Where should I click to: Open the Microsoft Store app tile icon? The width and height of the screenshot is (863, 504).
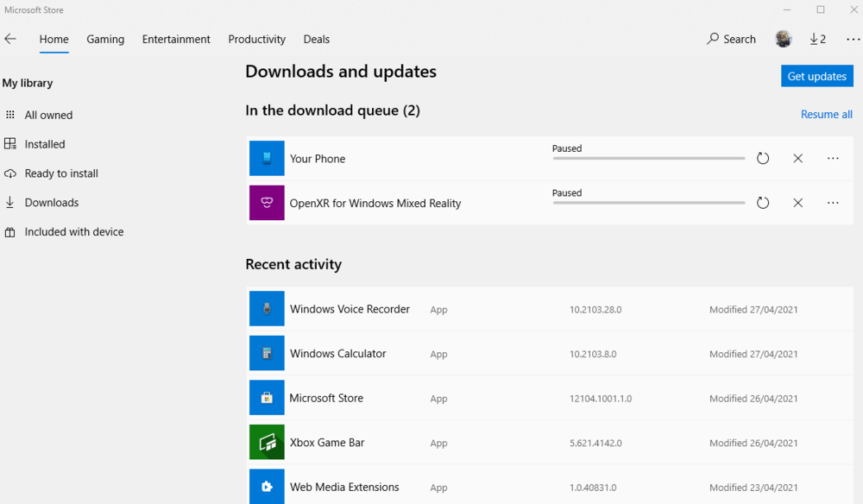click(267, 398)
